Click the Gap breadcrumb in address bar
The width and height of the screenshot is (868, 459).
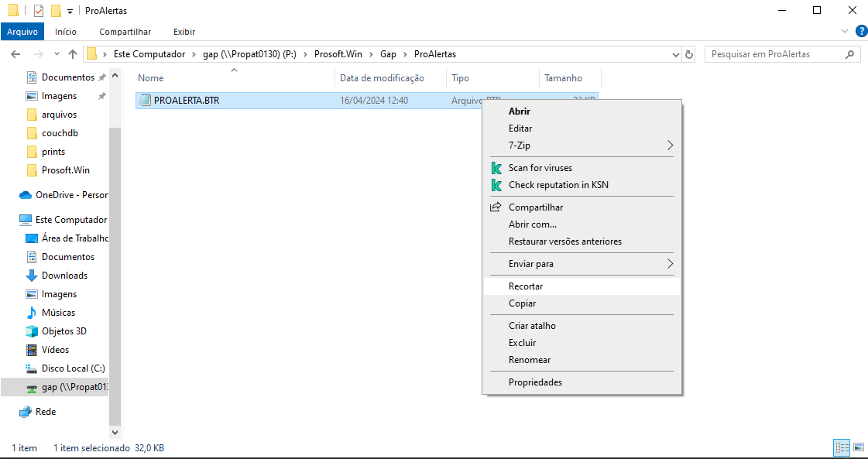pyautogui.click(x=388, y=54)
